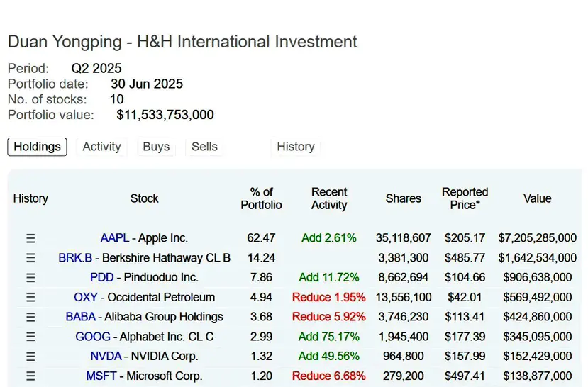Click the Shares column header
Image resolution: width=588 pixels, height=387 pixels.
pos(403,198)
